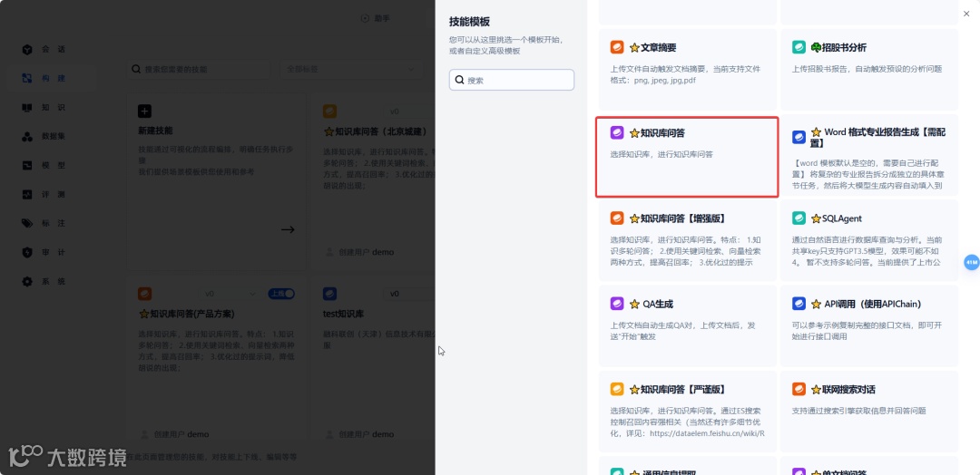Switch to the 模型 sidebar section
980x475 pixels.
click(x=44, y=165)
